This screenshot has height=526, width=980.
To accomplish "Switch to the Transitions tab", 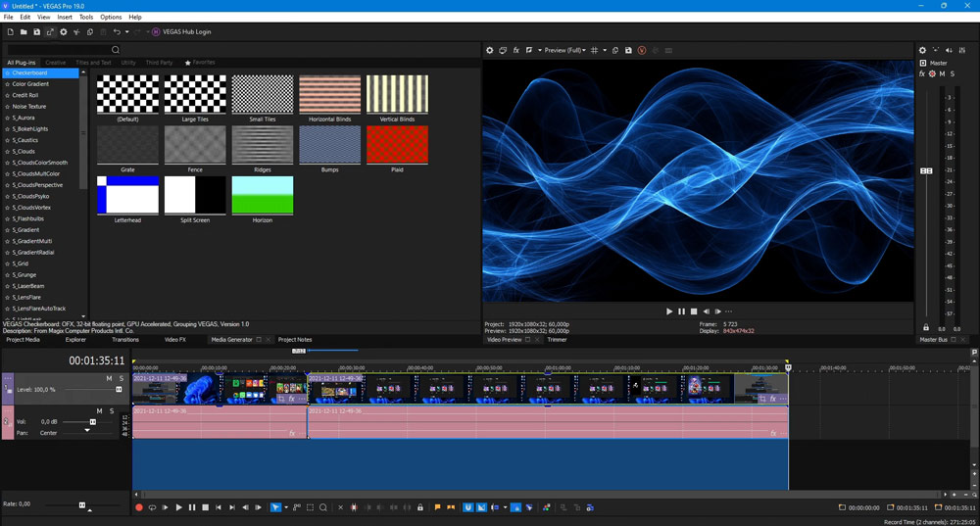I will point(125,340).
